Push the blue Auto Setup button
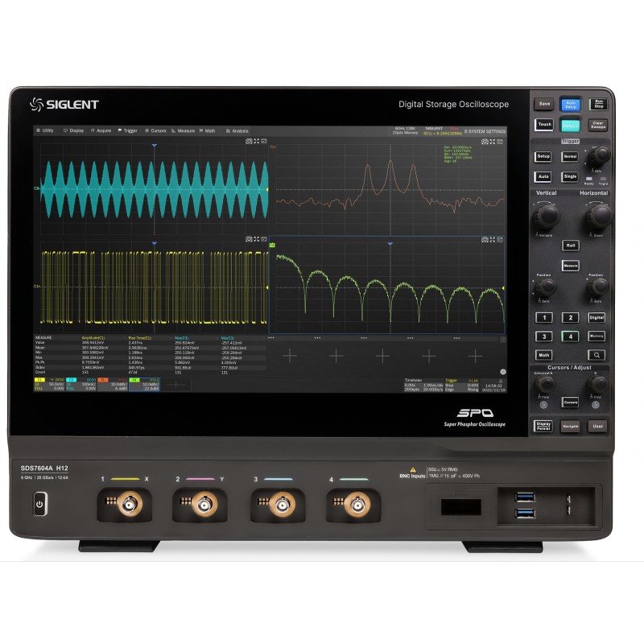Image resolution: width=644 pixels, height=644 pixels. pyautogui.click(x=571, y=105)
